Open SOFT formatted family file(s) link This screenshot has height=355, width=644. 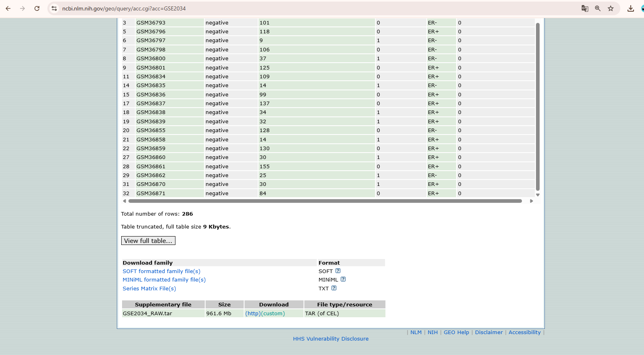pyautogui.click(x=161, y=271)
